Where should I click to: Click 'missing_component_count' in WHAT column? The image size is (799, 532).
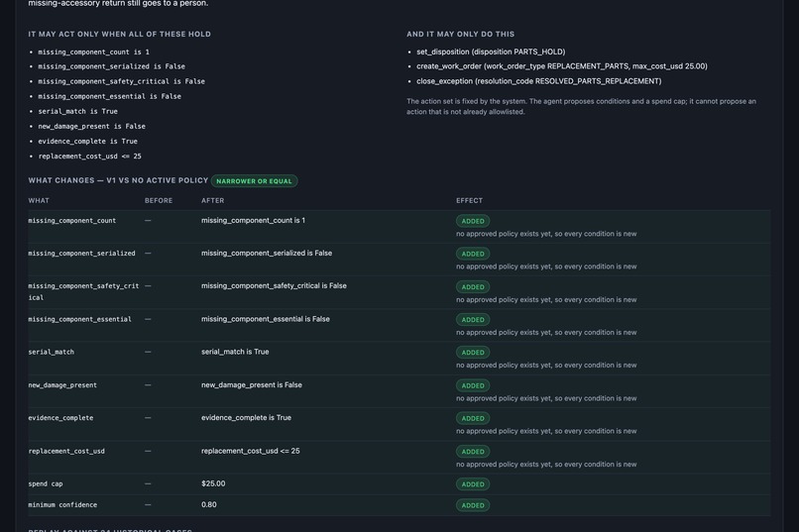coord(71,221)
